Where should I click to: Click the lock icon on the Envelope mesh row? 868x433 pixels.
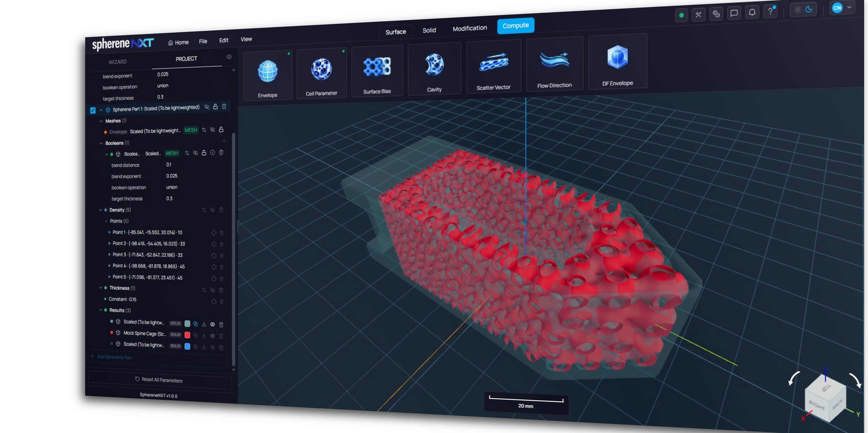[221, 129]
